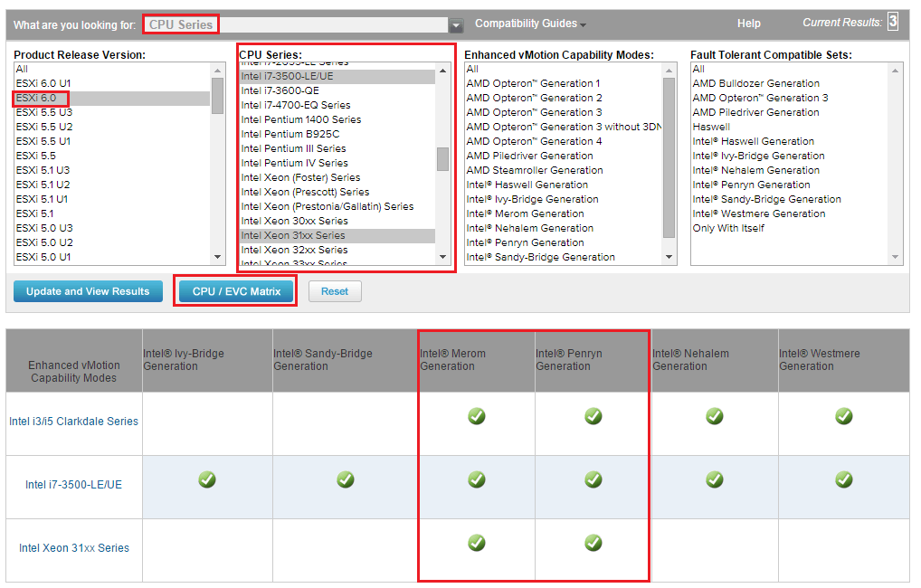Open the Help menu item
Image resolution: width=921 pixels, height=588 pixels.
[748, 24]
